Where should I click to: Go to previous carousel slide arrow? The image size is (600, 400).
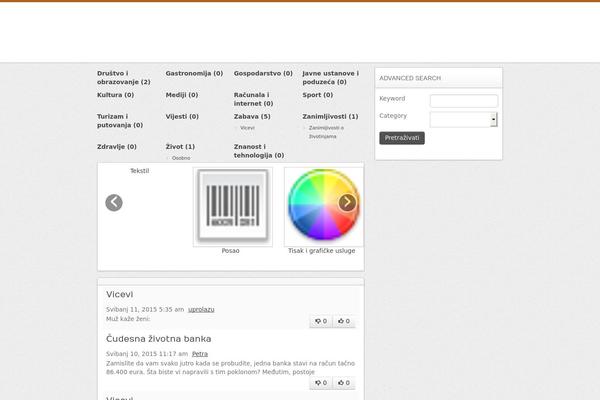tap(114, 202)
